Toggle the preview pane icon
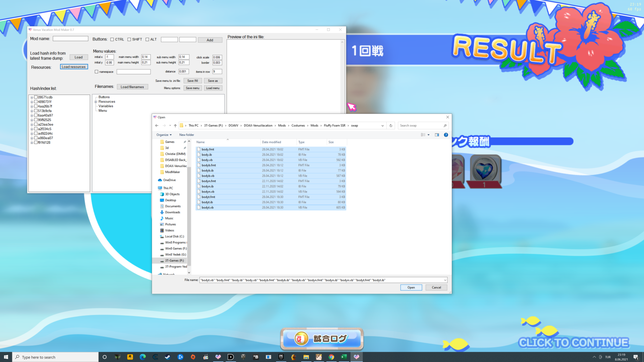This screenshot has width=644, height=362. 437,135
